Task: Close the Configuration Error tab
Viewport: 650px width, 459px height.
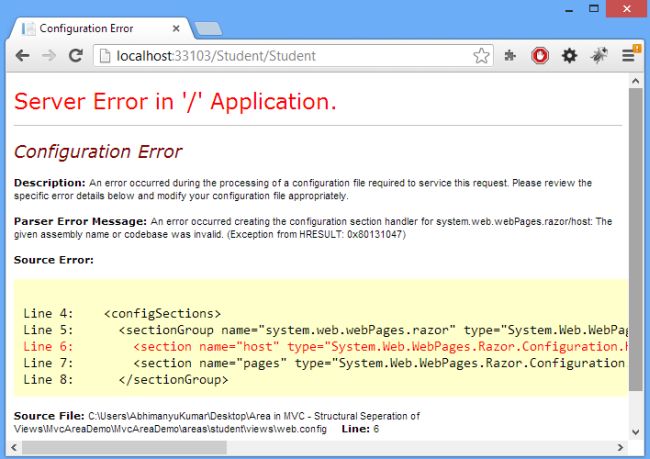Action: (x=176, y=29)
